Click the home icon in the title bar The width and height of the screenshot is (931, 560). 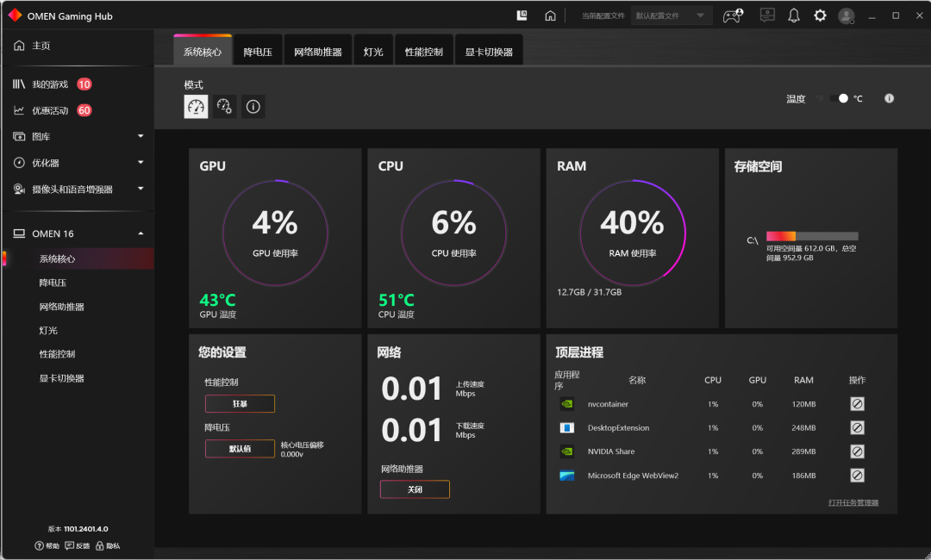tap(550, 16)
